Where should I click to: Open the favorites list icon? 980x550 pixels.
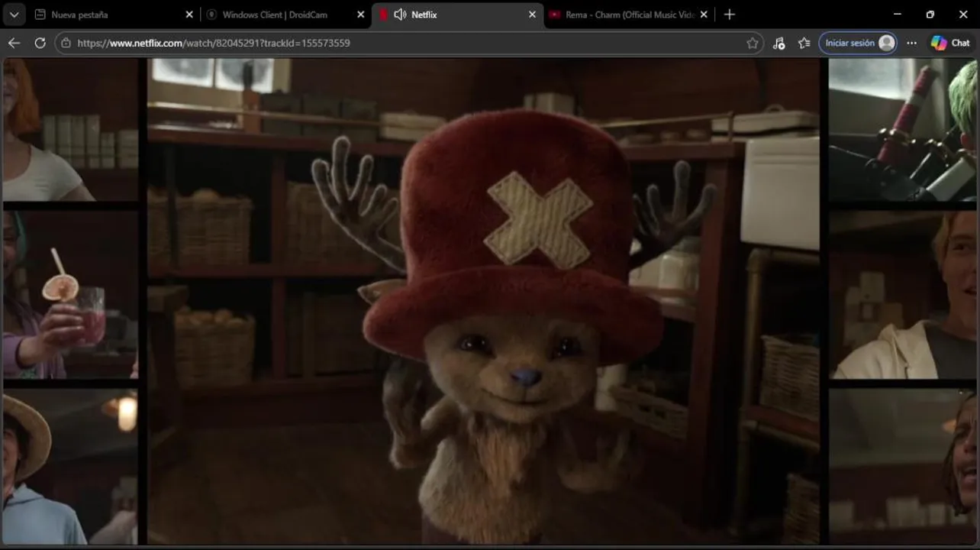804,43
